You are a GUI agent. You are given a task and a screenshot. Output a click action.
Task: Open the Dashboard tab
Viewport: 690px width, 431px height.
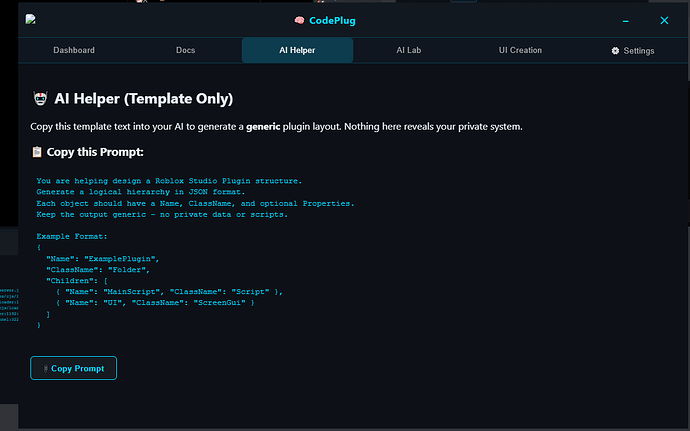coord(74,50)
